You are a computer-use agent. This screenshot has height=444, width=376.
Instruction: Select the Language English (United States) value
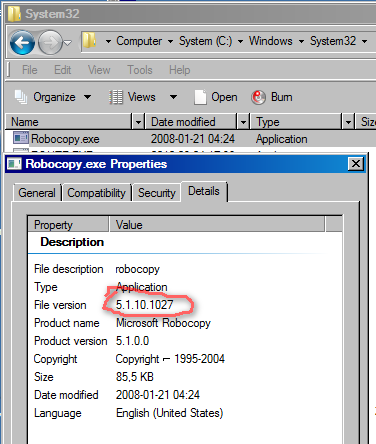169,413
